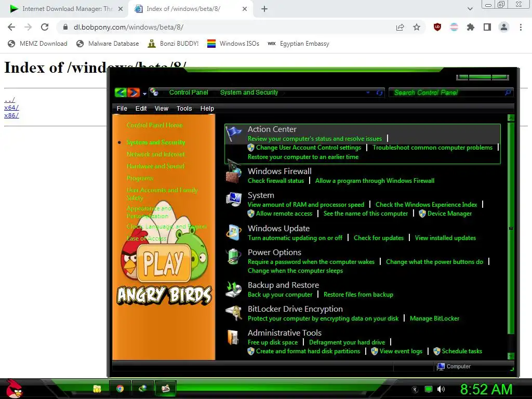
Task: Click Chrome's address bar URL
Action: click(x=129, y=27)
